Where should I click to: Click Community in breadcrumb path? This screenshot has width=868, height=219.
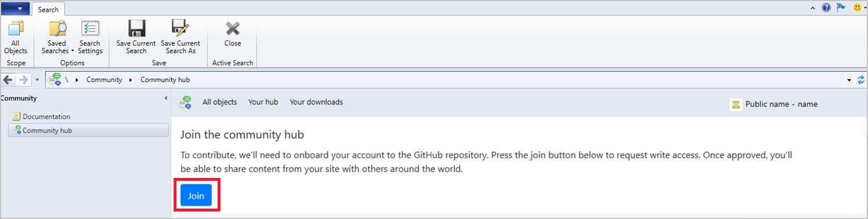(104, 80)
